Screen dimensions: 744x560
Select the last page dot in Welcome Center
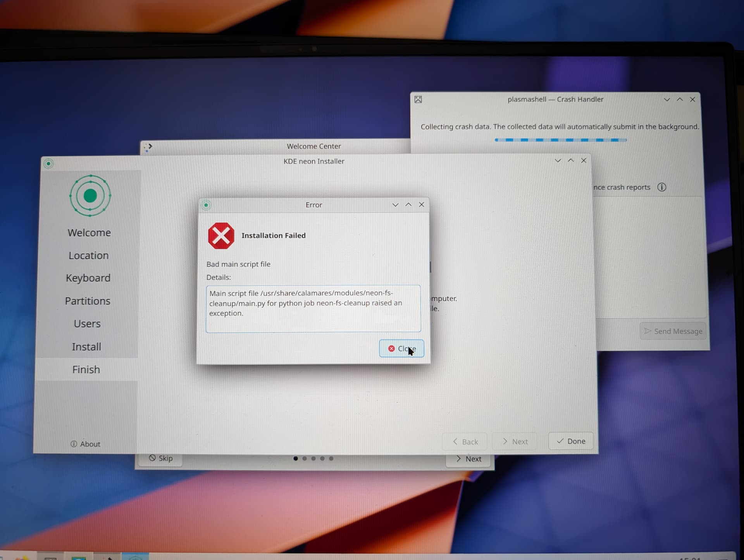[x=331, y=459]
